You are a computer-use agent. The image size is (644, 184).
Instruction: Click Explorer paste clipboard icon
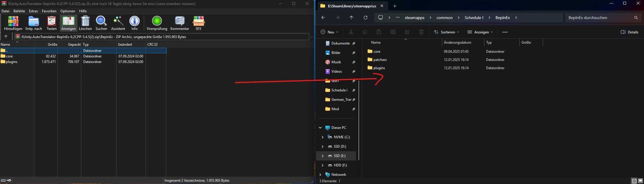379,32
